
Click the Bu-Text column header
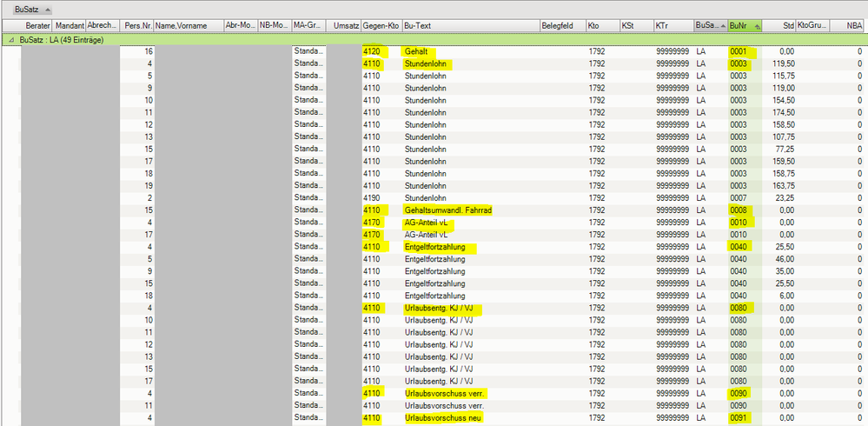click(471, 25)
